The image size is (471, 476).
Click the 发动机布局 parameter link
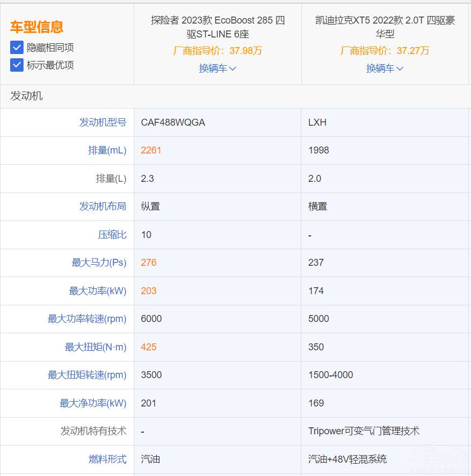[103, 206]
